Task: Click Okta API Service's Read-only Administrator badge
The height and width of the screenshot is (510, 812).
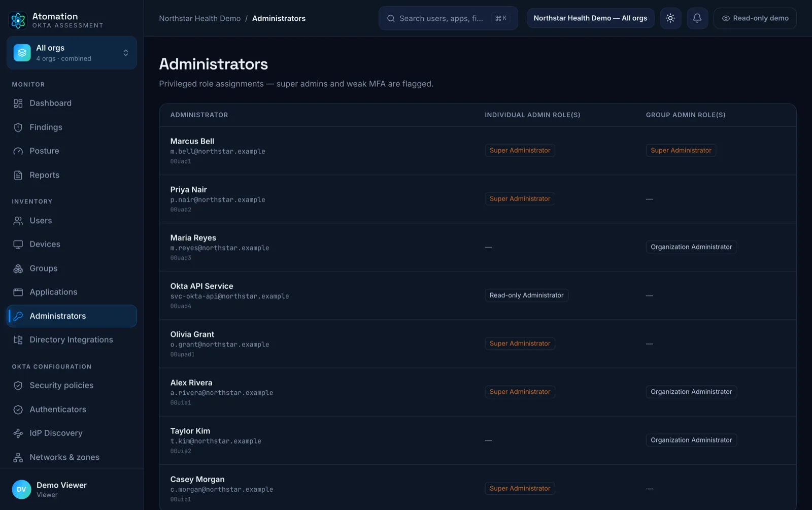Action: click(x=526, y=295)
